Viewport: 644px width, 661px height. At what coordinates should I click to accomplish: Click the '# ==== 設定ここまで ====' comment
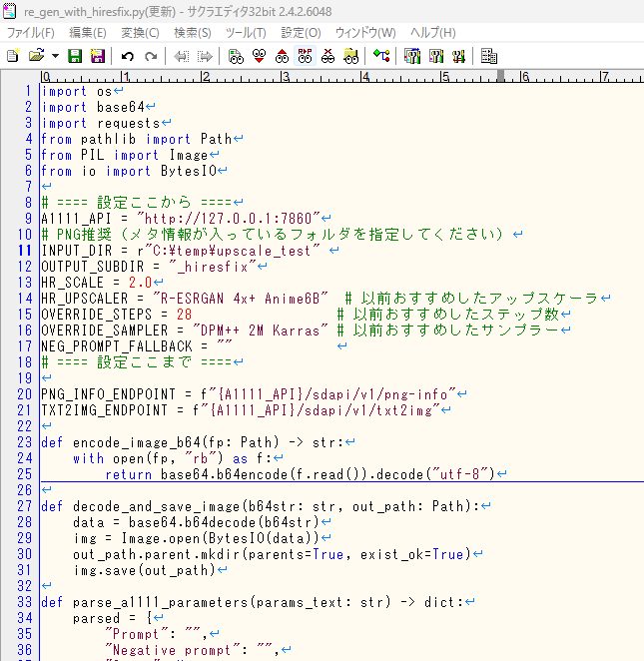(137, 362)
